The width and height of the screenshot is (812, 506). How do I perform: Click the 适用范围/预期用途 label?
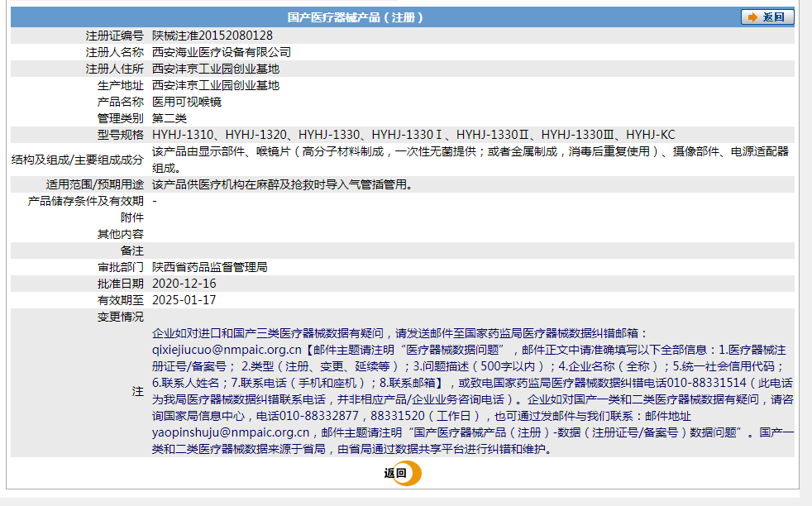(94, 185)
